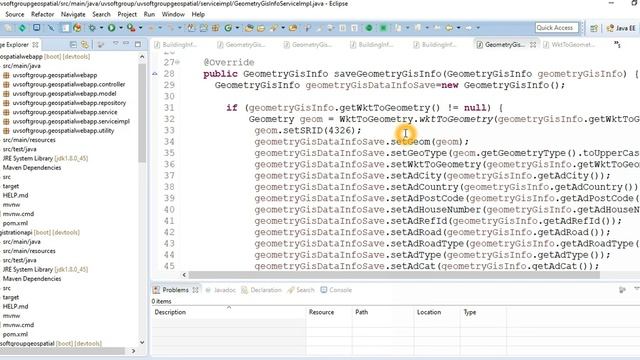The height and width of the screenshot is (360, 640).
Task: Click the green New Java Class icon
Action: 228,28
